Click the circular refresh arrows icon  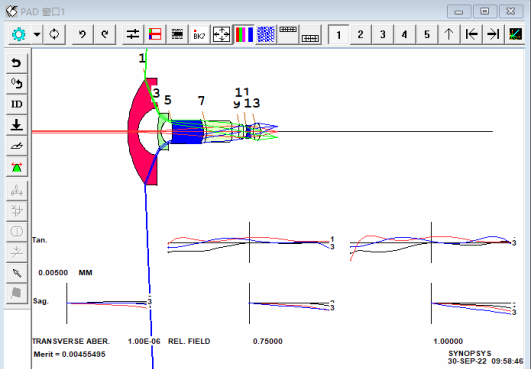(54, 35)
